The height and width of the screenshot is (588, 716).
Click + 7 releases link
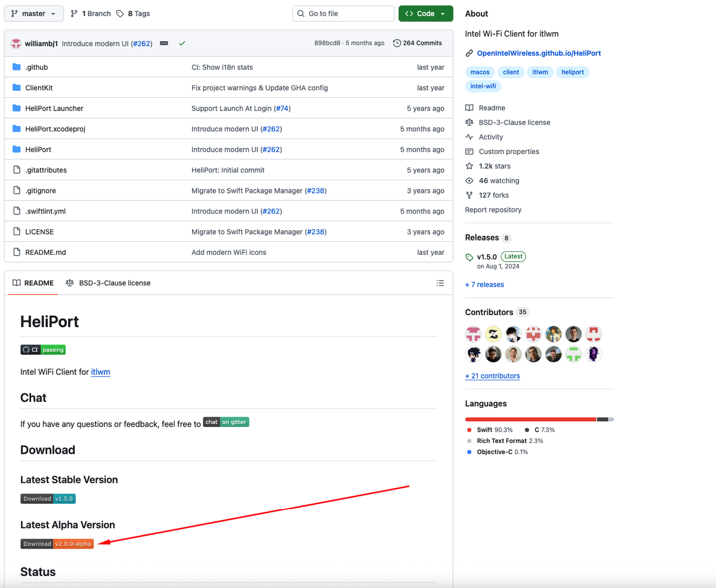(484, 285)
